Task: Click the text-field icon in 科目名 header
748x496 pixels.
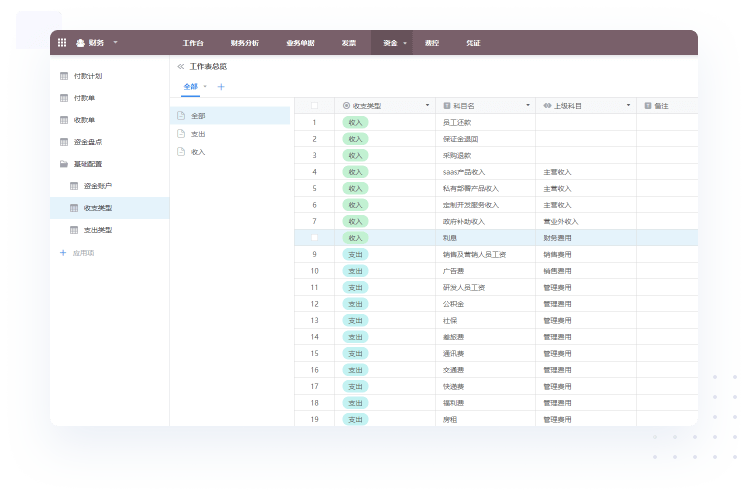Action: 447,105
